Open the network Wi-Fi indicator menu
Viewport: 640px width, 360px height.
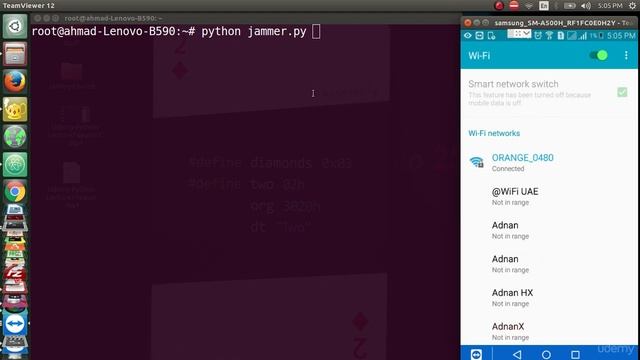529,6
